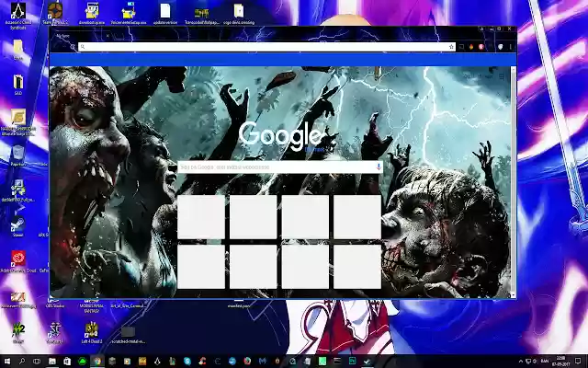Viewport: 588px width, 368px height.
Task: Select the manifest.json file on desktop
Action: click(239, 304)
